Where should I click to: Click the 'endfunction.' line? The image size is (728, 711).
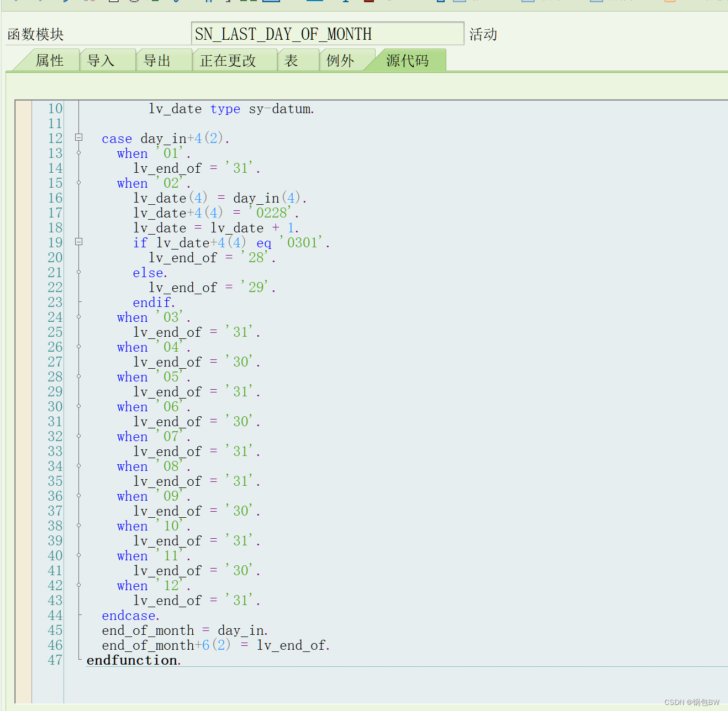[x=134, y=660]
